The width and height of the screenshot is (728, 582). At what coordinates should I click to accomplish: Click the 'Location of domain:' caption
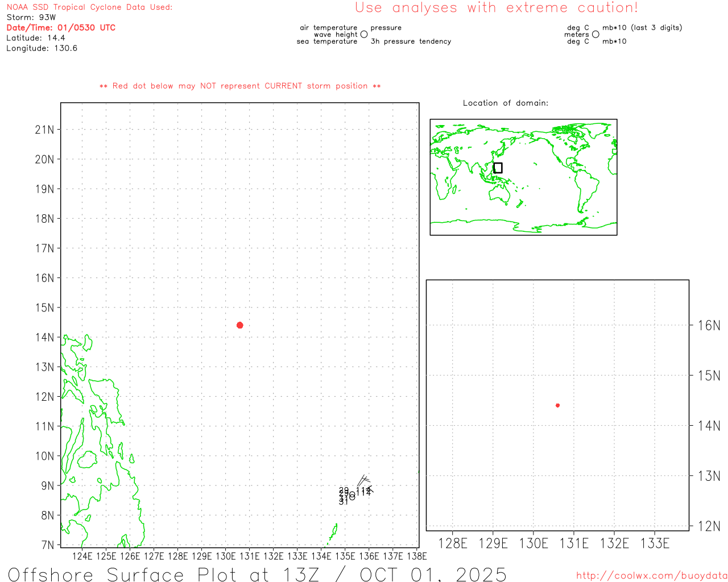coord(505,103)
